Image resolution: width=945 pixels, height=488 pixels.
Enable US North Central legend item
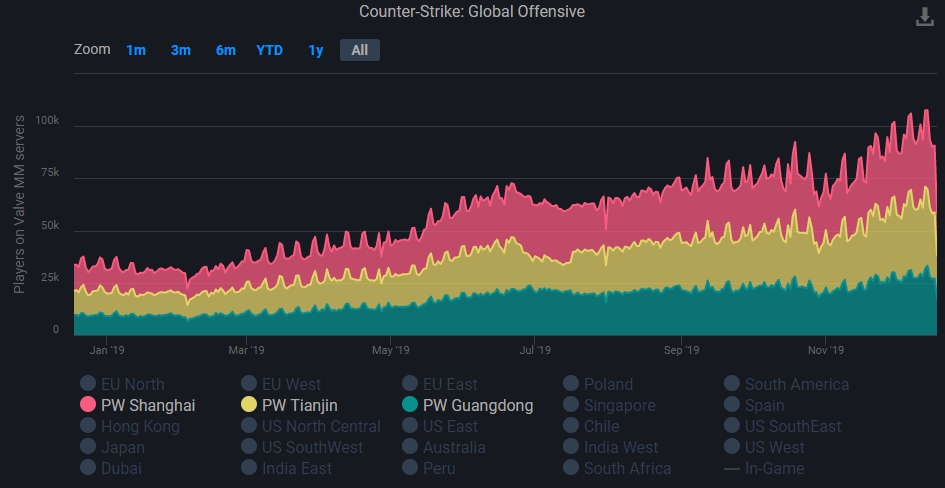pyautogui.click(x=311, y=427)
